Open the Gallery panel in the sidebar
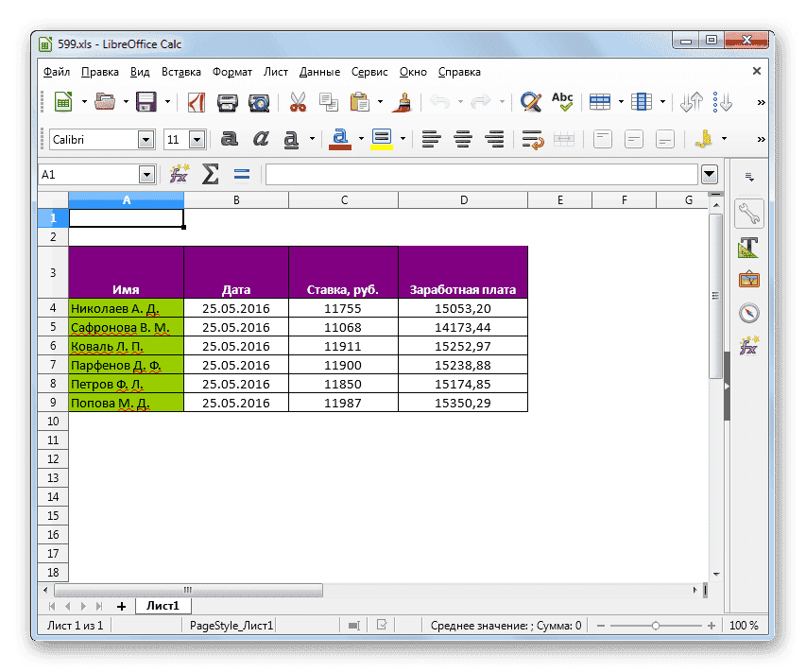This screenshot has height=672, width=806. (x=749, y=279)
